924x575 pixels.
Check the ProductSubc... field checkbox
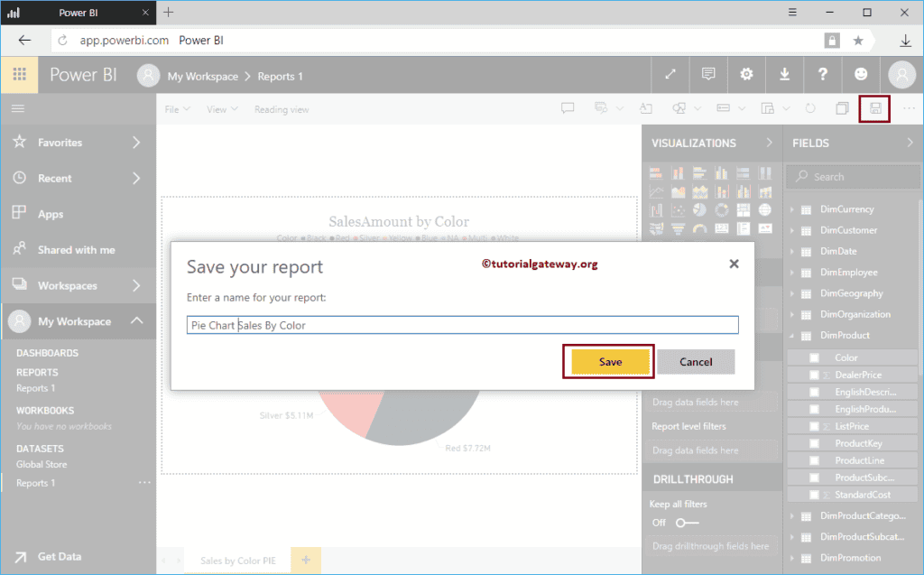[x=815, y=478]
